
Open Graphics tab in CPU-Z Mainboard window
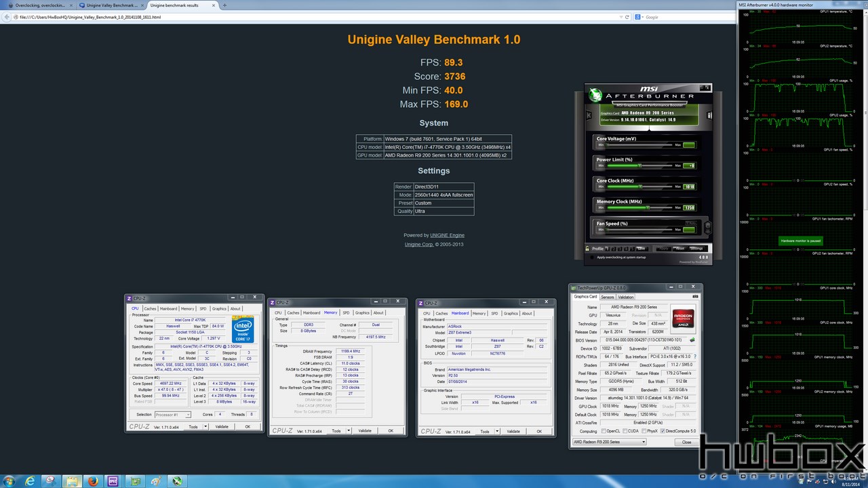click(x=511, y=312)
